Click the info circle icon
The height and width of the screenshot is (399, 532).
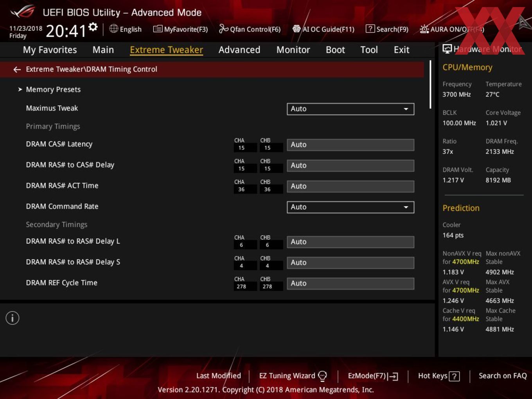(x=13, y=318)
